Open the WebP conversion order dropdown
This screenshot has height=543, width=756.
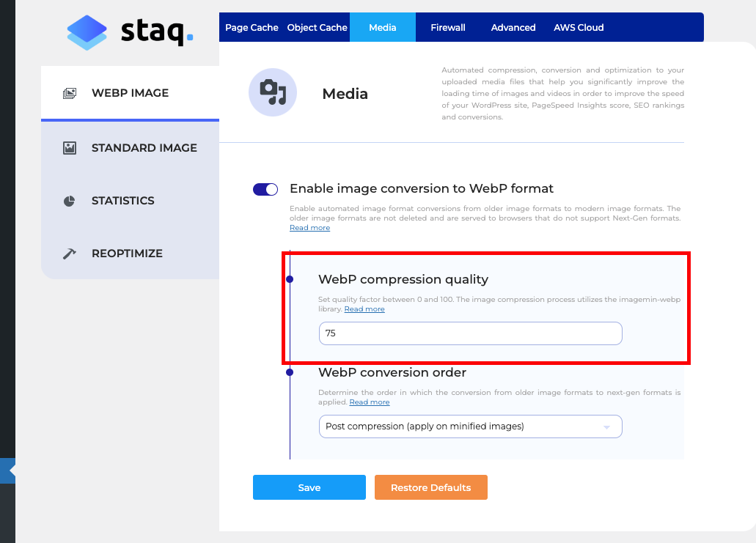(470, 426)
